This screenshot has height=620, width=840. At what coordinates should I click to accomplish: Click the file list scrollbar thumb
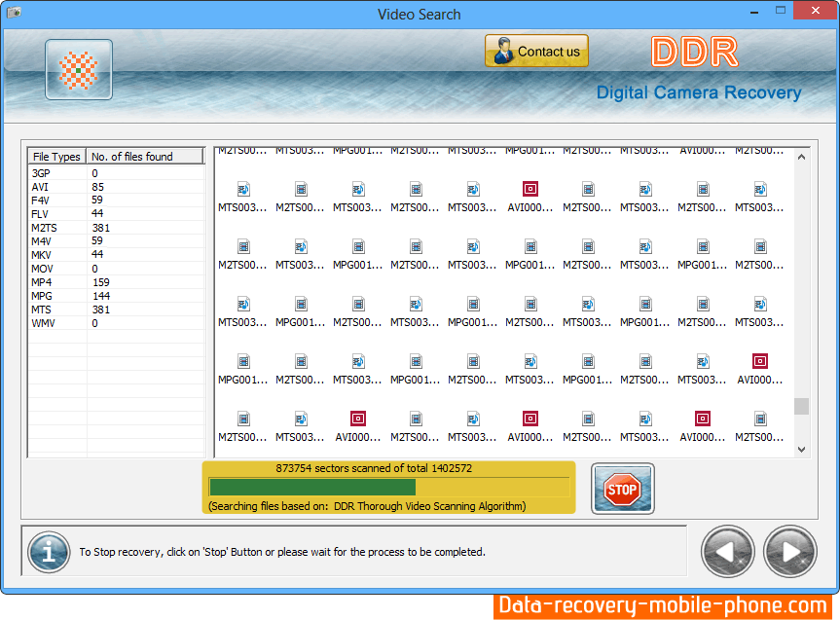[801, 406]
